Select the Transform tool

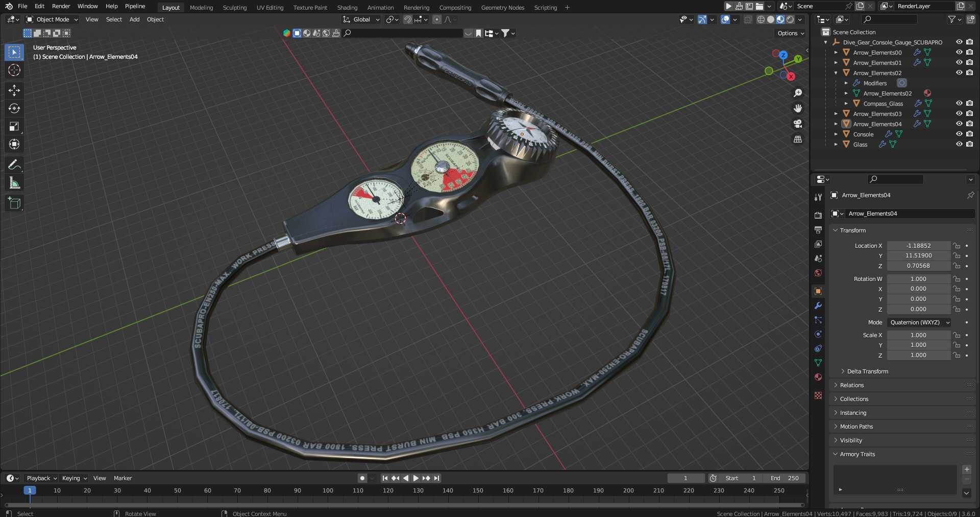14,144
